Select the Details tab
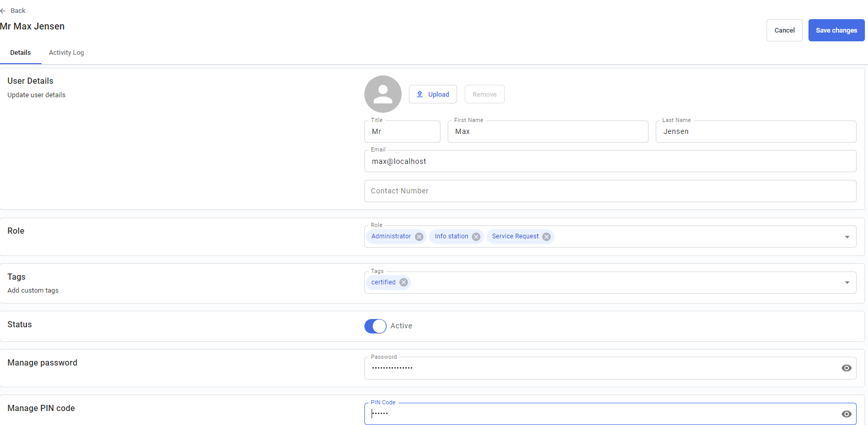The height and width of the screenshot is (425, 868). (21, 53)
